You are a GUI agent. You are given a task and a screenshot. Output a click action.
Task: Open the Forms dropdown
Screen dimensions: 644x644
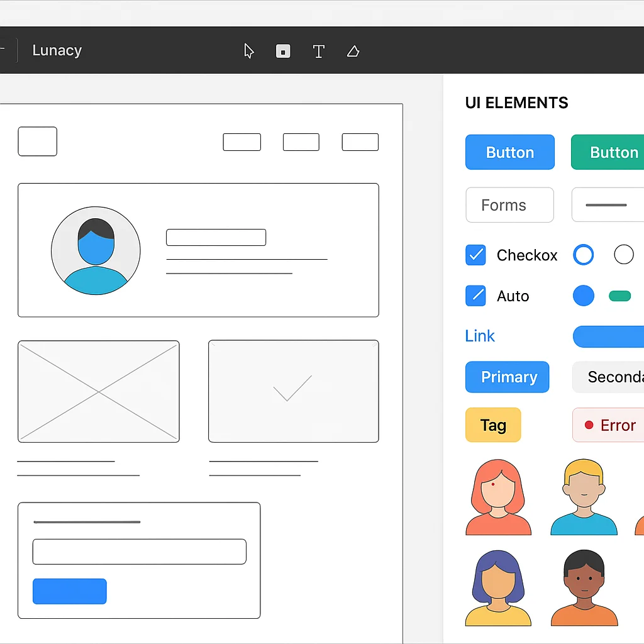509,205
